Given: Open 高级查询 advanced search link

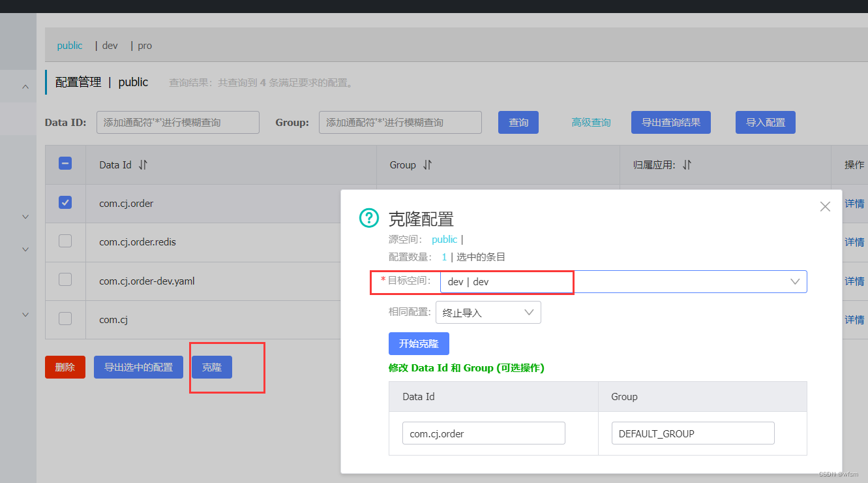Looking at the screenshot, I should click(x=591, y=122).
